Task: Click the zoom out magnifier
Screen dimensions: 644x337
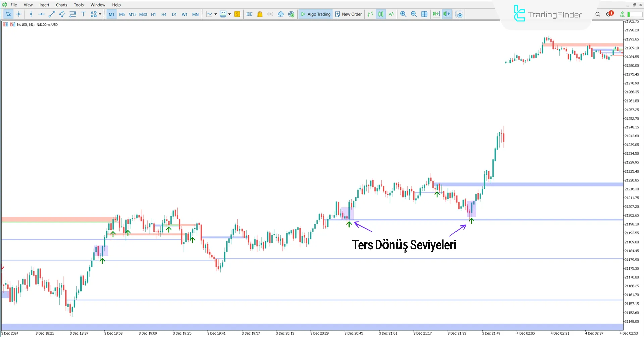Action: pos(414,14)
